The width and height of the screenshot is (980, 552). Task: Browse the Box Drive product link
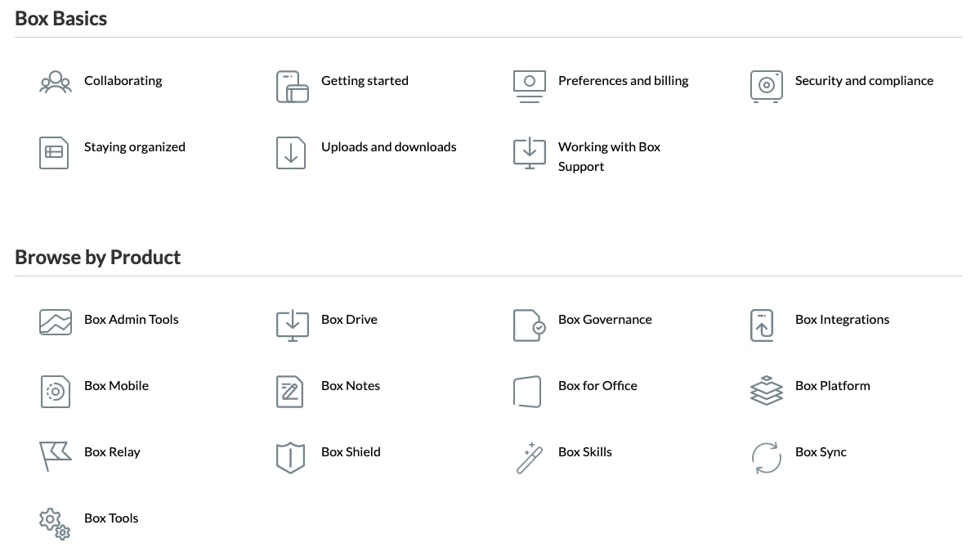pyautogui.click(x=349, y=320)
